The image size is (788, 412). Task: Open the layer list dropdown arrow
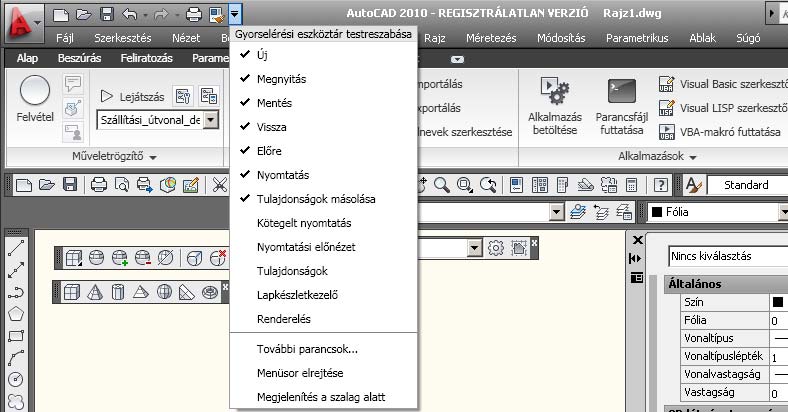[556, 212]
